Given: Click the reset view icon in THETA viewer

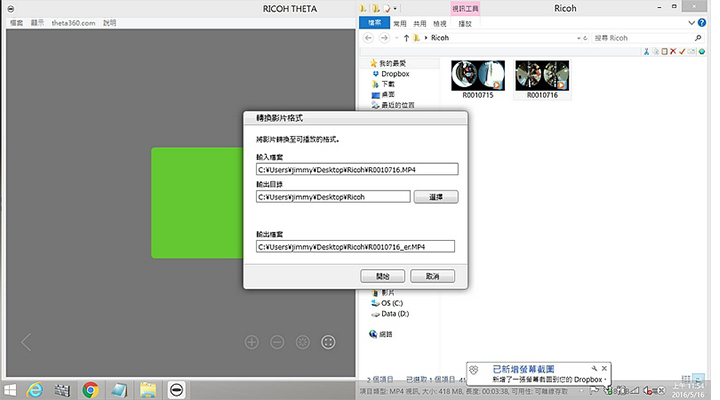Looking at the screenshot, I should 303,342.
